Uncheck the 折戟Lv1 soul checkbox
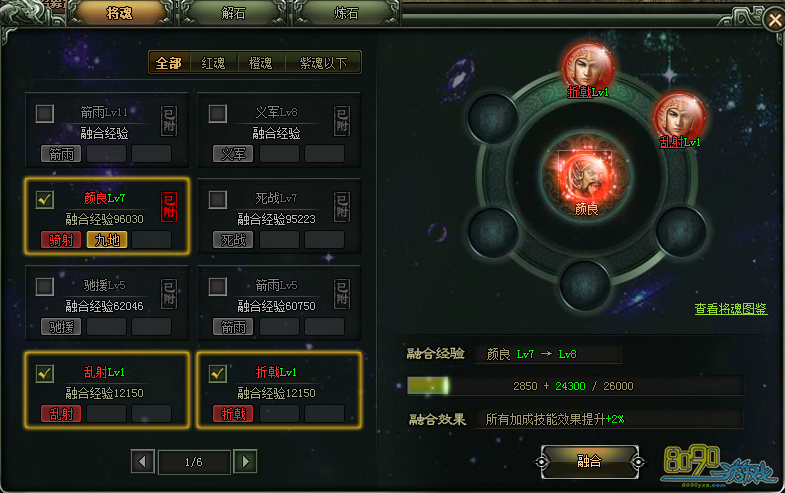Image resolution: width=785 pixels, height=493 pixels. 218,373
